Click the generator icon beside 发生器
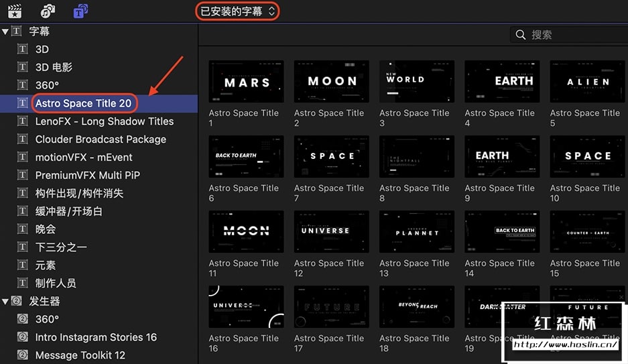This screenshot has height=364, width=628. [17, 301]
